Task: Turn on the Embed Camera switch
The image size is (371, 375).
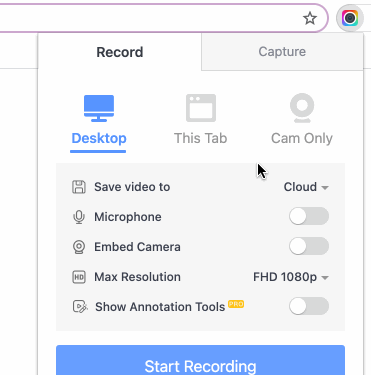Action: [x=309, y=246]
